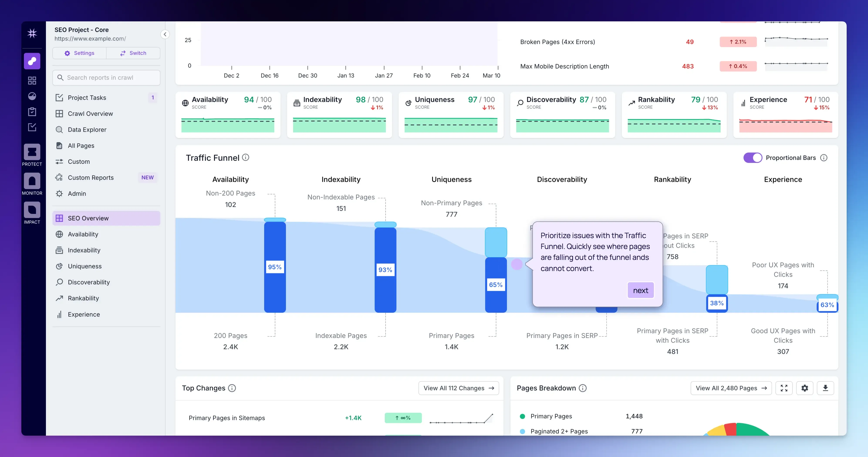
Task: Open Custom Reports menu item
Action: (91, 177)
